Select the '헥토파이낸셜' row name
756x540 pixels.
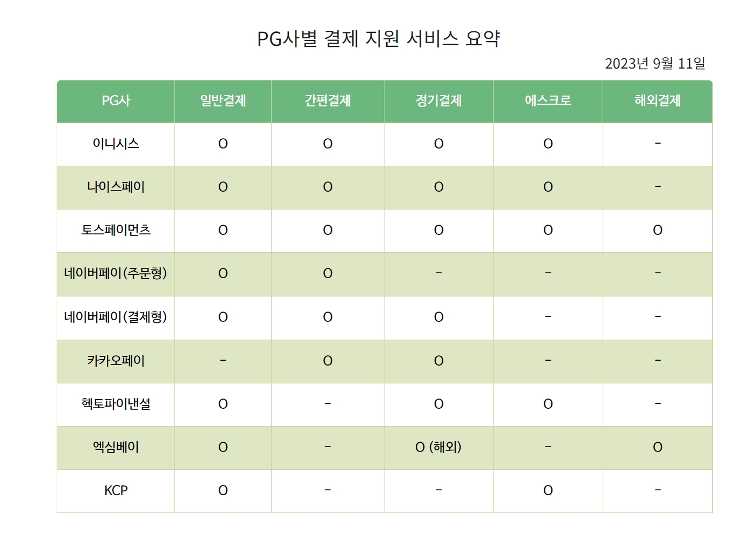(x=116, y=404)
